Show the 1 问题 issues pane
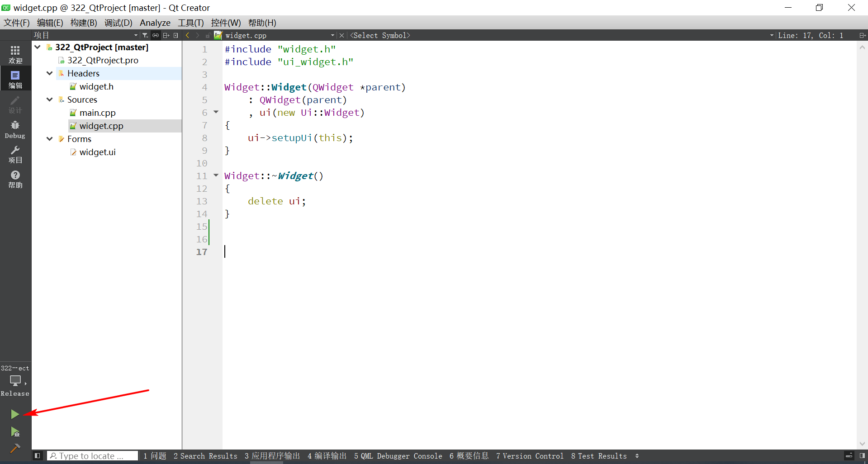 point(155,456)
